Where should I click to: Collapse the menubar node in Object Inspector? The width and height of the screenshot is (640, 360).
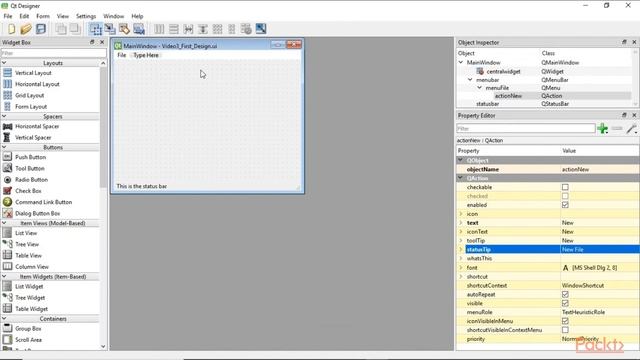(x=470, y=80)
